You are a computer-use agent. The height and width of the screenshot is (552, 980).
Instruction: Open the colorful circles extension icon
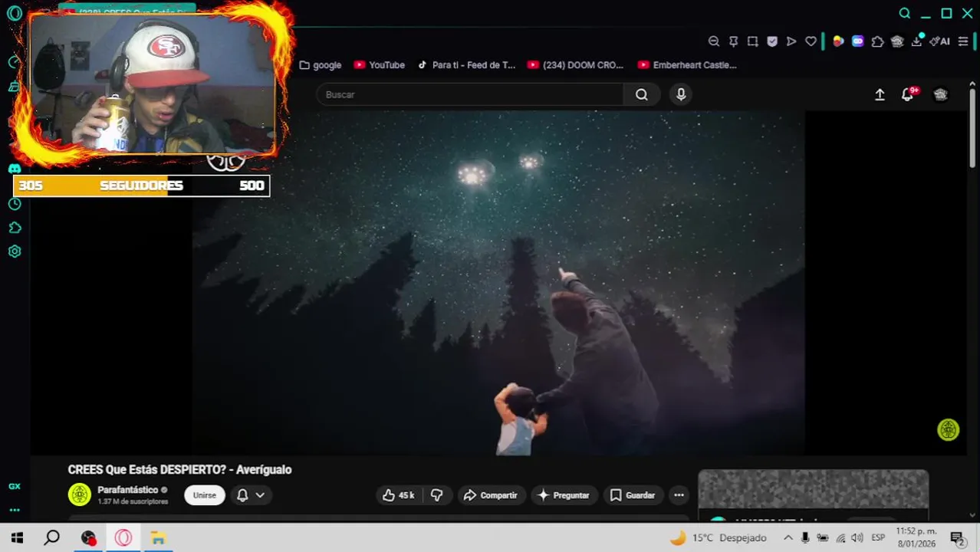[x=838, y=41]
